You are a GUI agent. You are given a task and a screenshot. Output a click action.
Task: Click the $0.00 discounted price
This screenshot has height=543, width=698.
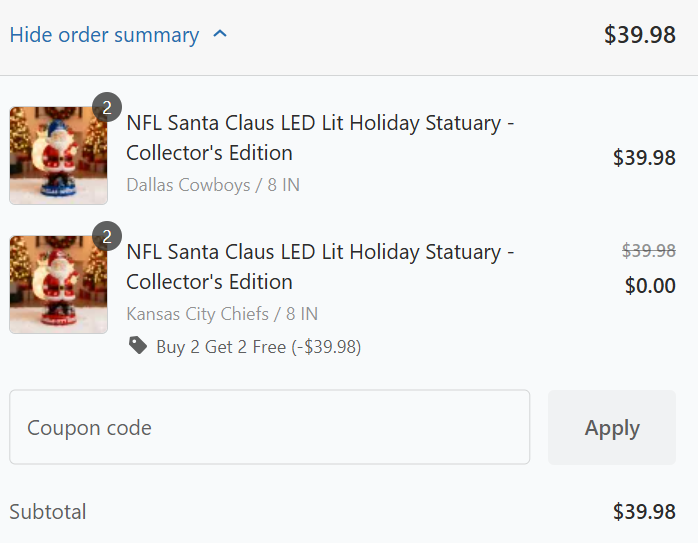[650, 286]
